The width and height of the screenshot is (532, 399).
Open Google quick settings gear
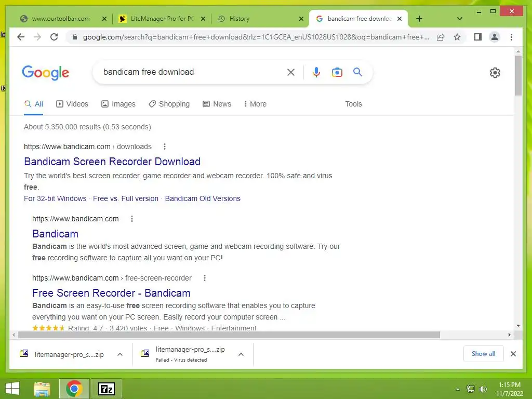point(495,73)
